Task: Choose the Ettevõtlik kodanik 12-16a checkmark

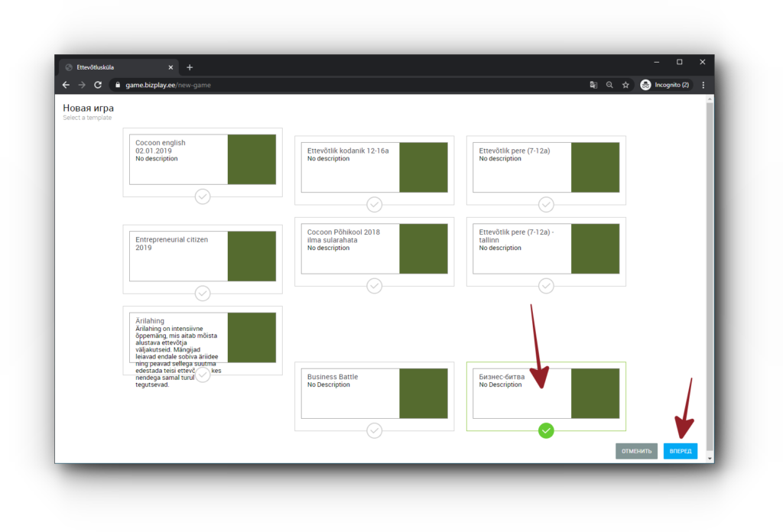Action: point(374,204)
